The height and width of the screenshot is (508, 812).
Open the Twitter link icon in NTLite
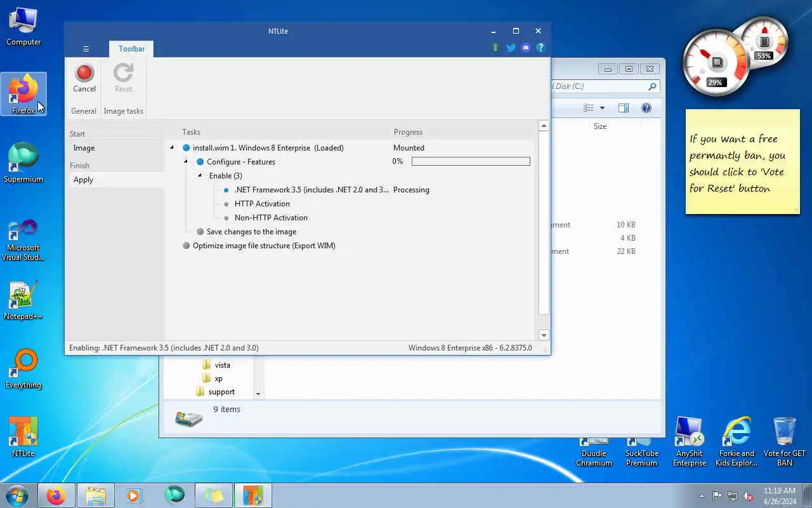coord(511,48)
